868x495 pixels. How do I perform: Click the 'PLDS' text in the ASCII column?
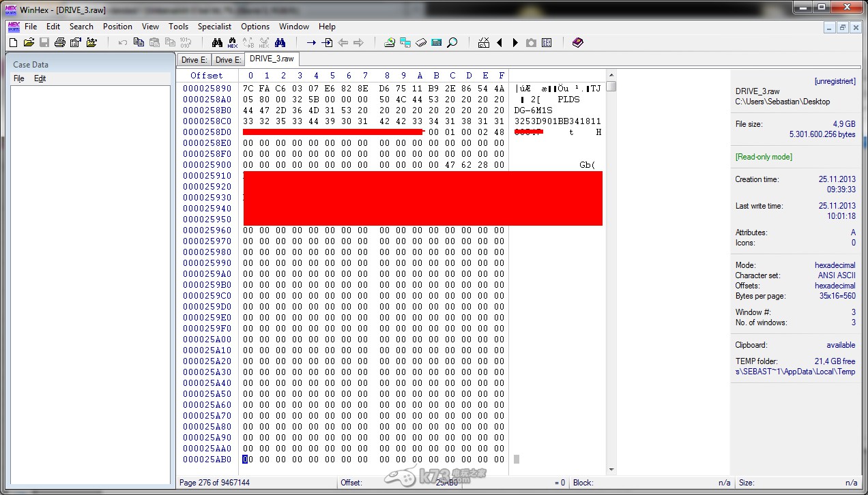click(568, 100)
